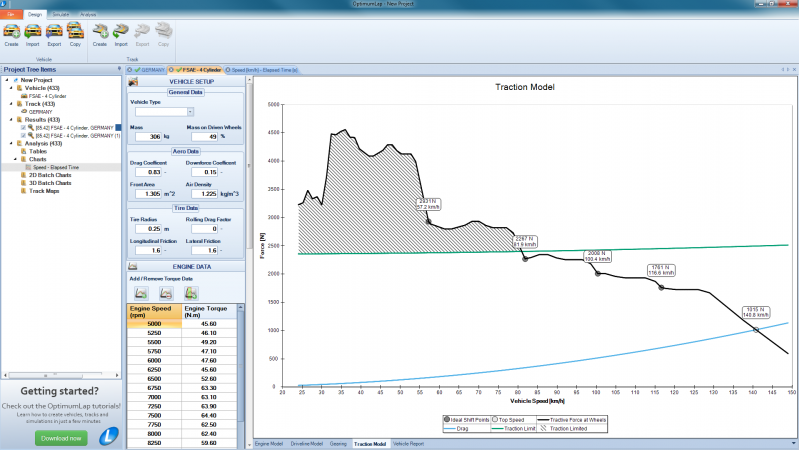Click the Download now button
Screen dimensions: 799x450
(61, 438)
